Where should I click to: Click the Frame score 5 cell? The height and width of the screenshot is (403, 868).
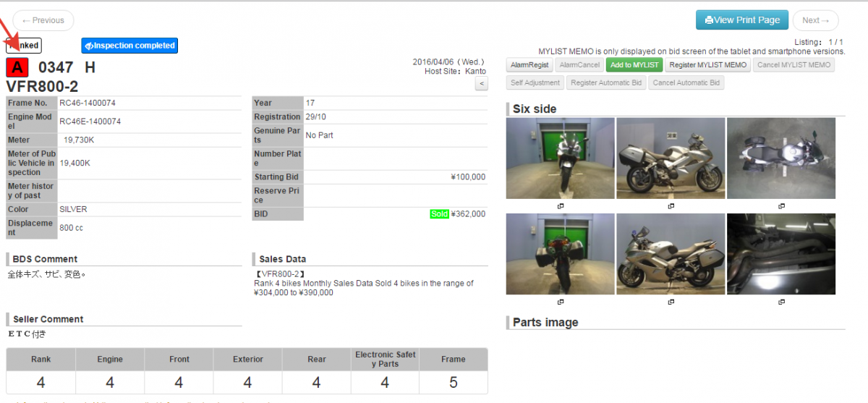[x=453, y=382]
